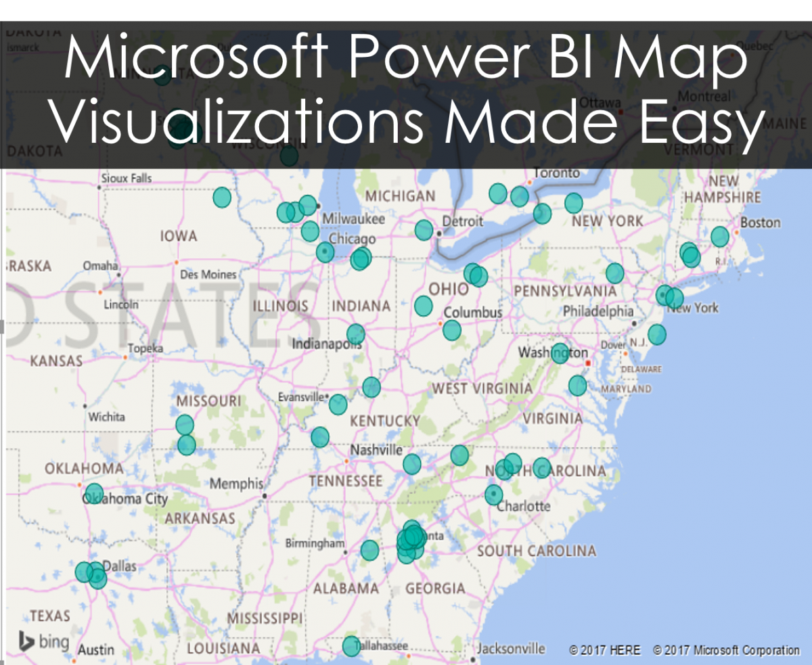Image resolution: width=812 pixels, height=665 pixels.
Task: Select the data bubble over Charlotte
Action: 494,495
